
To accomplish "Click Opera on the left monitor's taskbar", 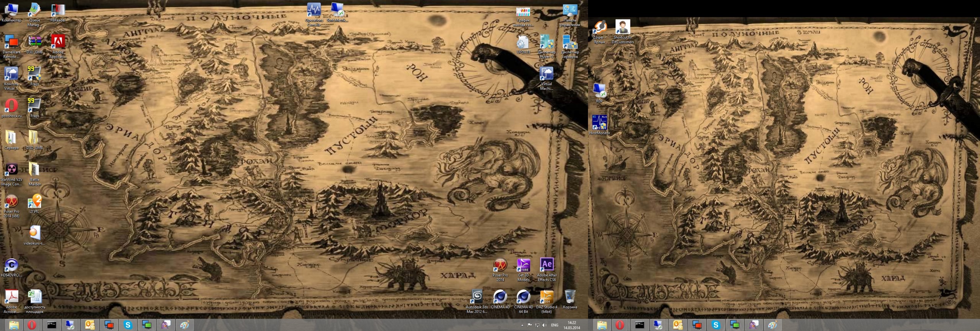I will click(x=32, y=325).
